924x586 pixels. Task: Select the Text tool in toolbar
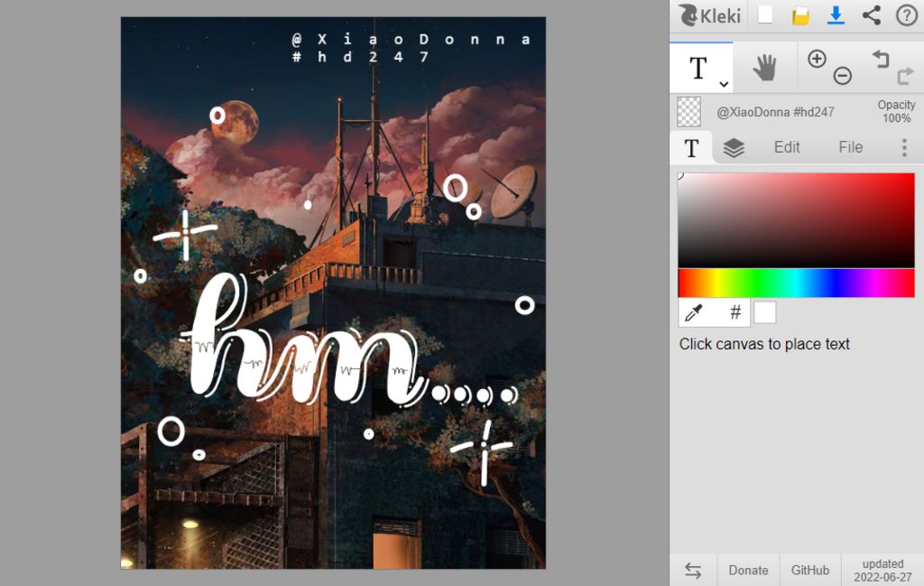pyautogui.click(x=698, y=69)
